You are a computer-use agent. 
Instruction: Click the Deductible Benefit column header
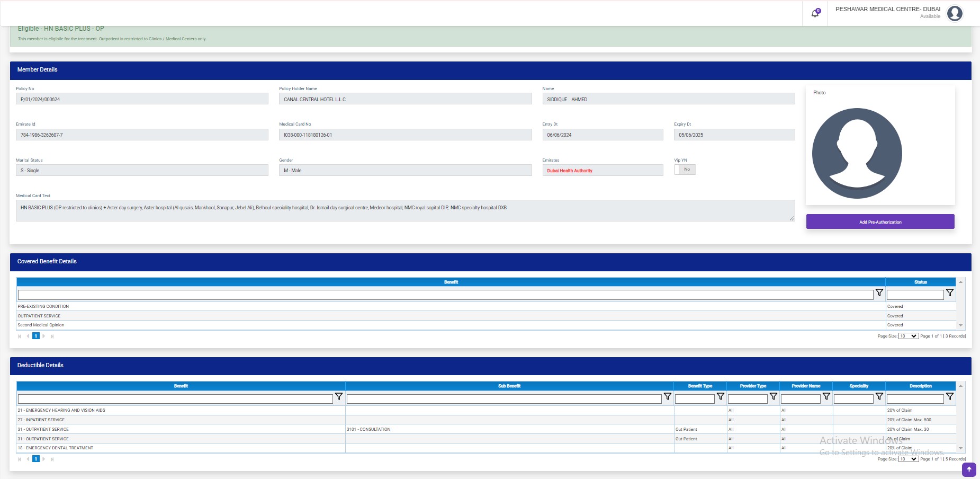(x=181, y=386)
